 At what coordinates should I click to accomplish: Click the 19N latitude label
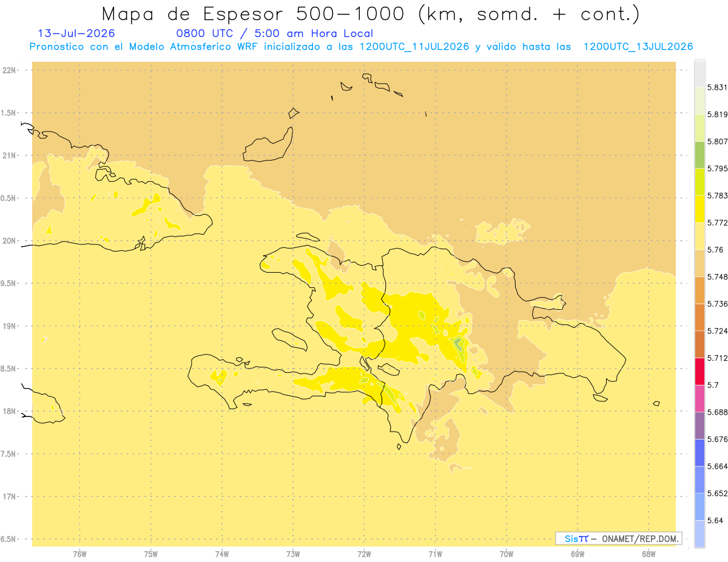pyautogui.click(x=8, y=326)
